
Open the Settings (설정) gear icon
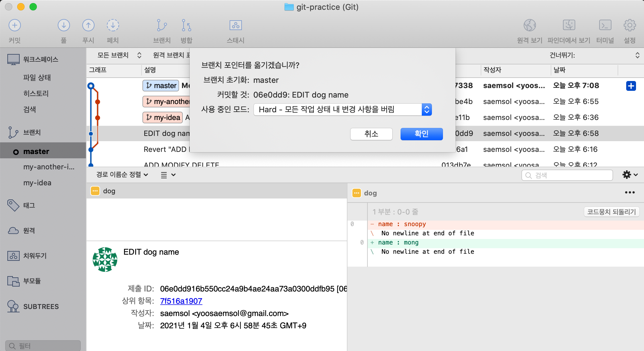630,25
